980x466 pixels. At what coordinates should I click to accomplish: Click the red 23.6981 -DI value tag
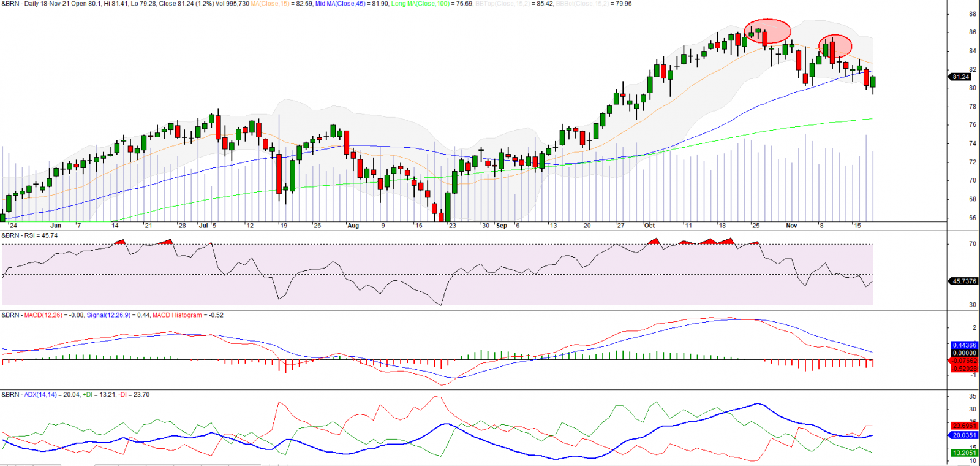pyautogui.click(x=964, y=426)
